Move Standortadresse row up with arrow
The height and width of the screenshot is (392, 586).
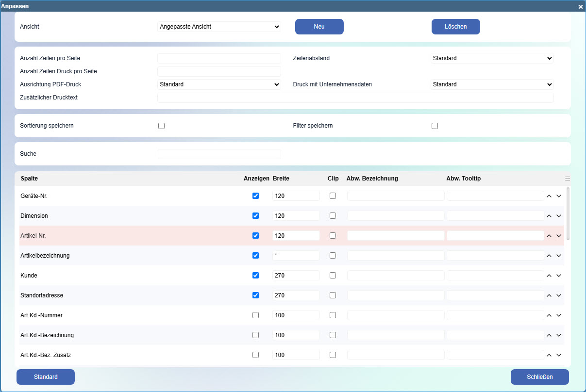[x=549, y=295]
